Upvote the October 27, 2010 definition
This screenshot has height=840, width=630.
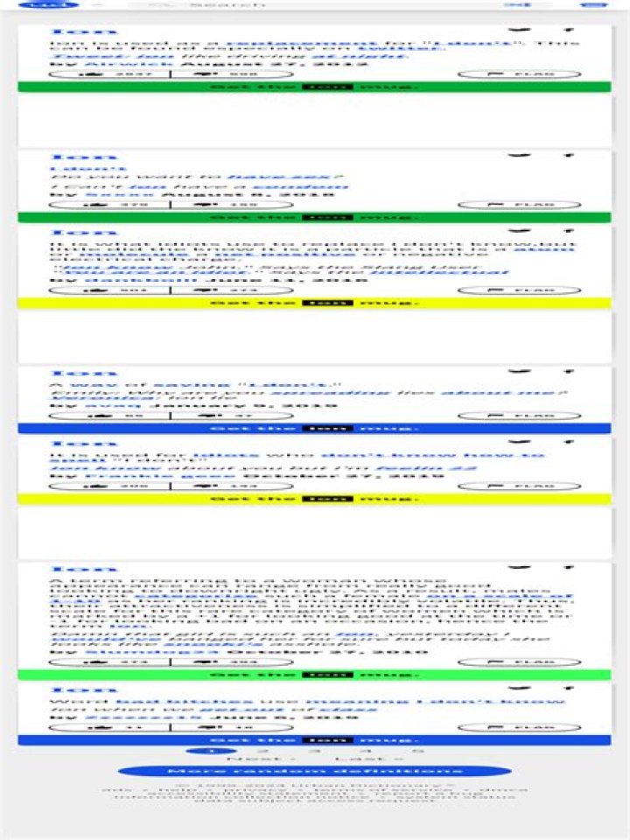coord(110,662)
